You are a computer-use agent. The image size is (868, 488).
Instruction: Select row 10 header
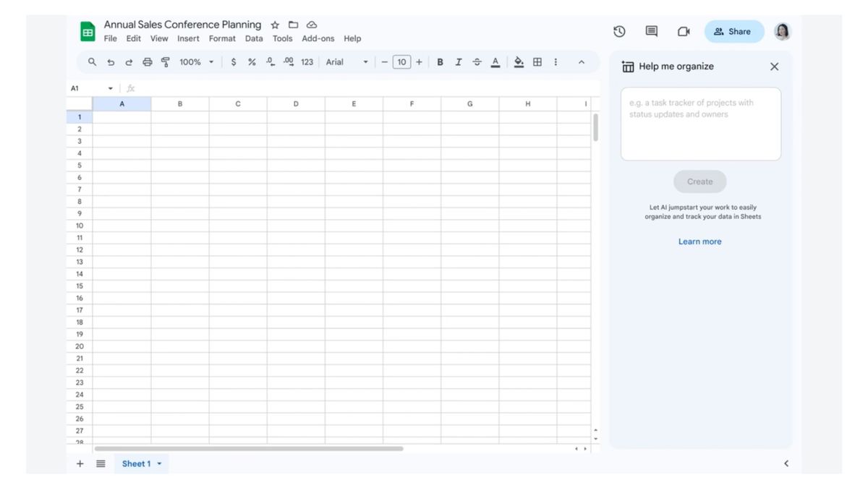point(80,226)
